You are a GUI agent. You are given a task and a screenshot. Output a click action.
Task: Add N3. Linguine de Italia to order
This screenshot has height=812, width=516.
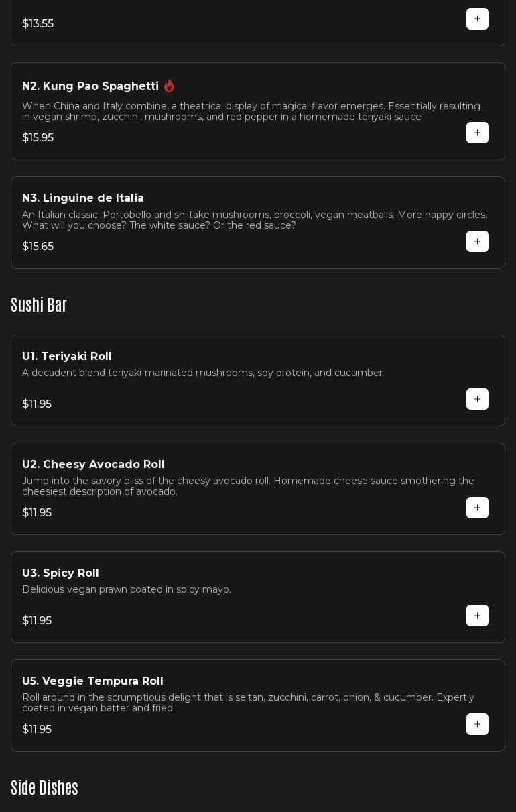pyautogui.click(x=477, y=241)
